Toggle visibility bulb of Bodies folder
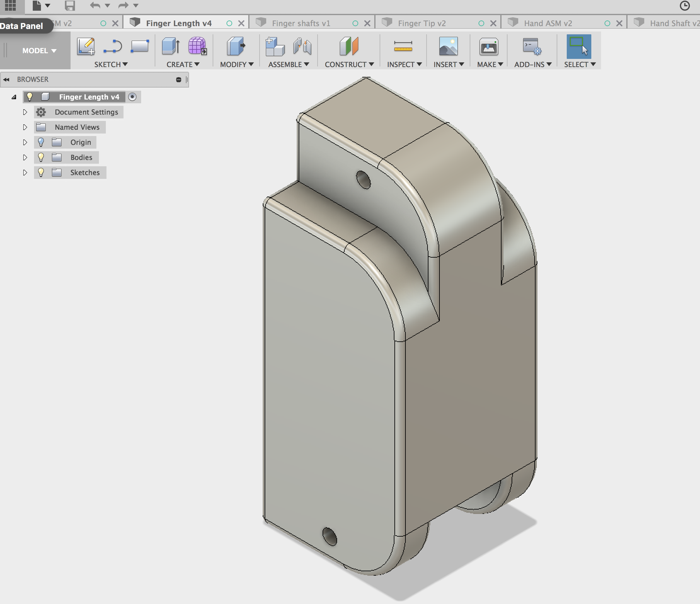Screen dimensions: 700x604 (41, 157)
